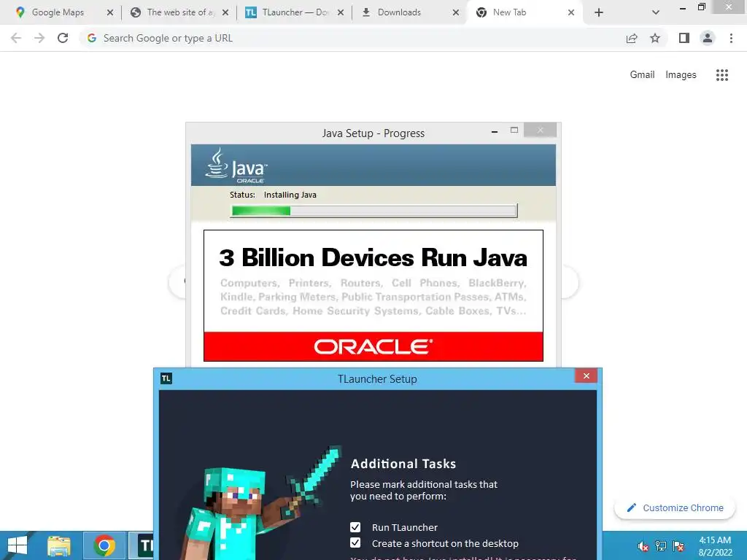Screen dimensions: 747x560
Task: Click the Chrome taskbar icon
Action: [104, 545]
